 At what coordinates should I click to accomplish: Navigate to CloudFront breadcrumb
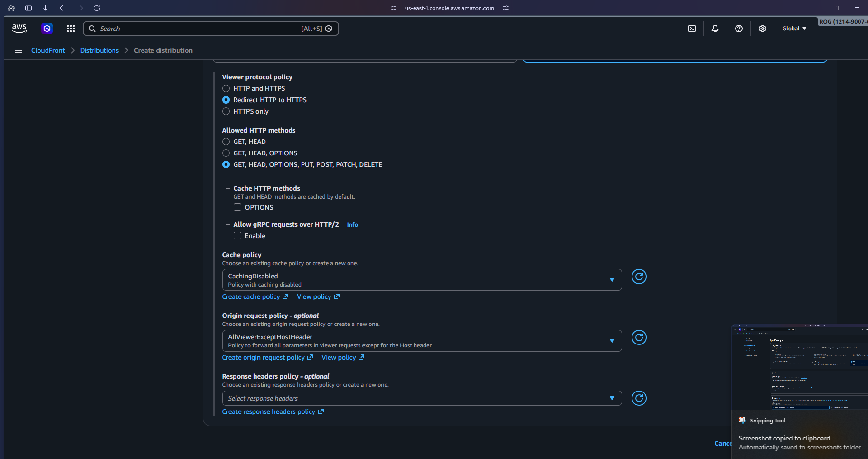pyautogui.click(x=48, y=50)
